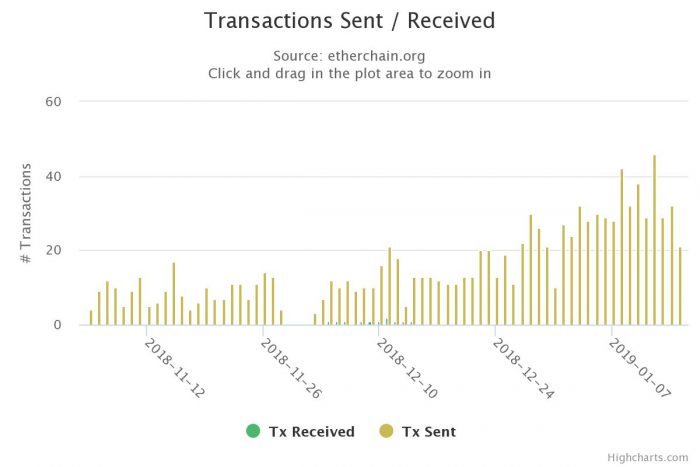Click the green Tx Received legend circle
Screen dimensions: 700x467
[x=253, y=431]
